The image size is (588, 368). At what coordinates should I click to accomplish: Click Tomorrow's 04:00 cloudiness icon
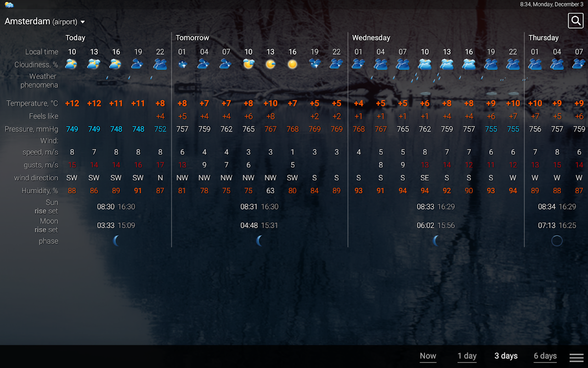pyautogui.click(x=204, y=64)
